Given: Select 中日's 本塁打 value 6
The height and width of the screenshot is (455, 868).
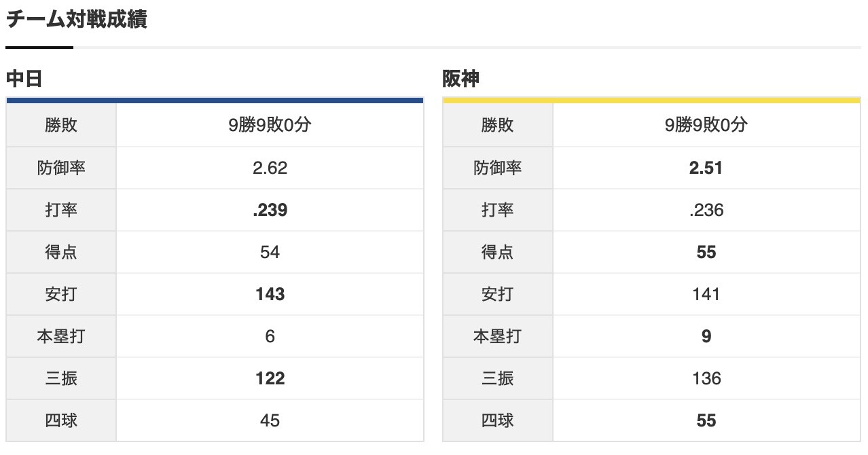Looking at the screenshot, I should pyautogui.click(x=270, y=336).
